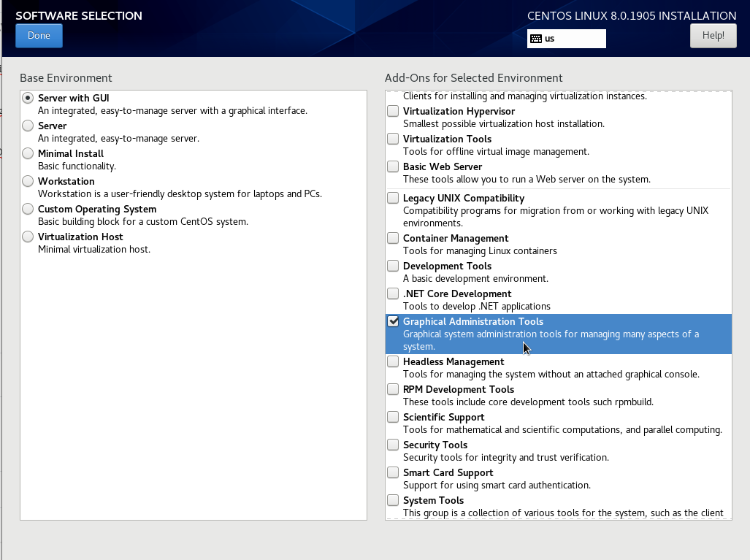This screenshot has height=560, width=750.
Task: Select the Workstation environment
Action: click(27, 181)
